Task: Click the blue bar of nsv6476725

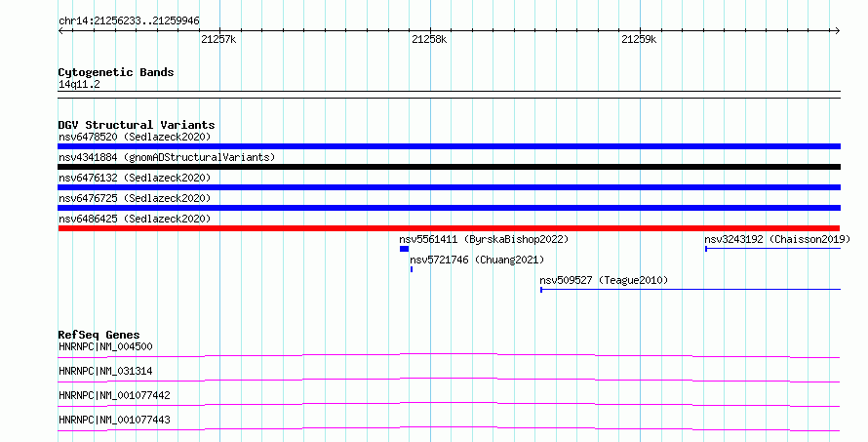Action: click(449, 208)
